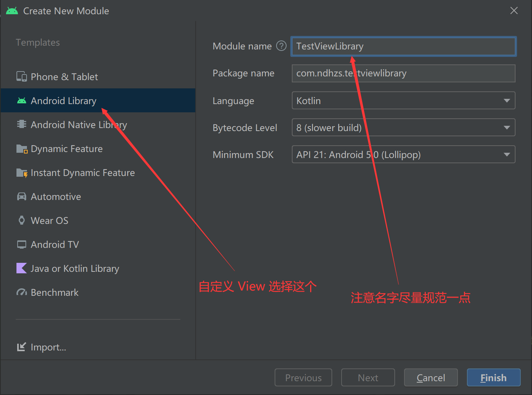Screen dimensions: 532x395
Task: Click the Benchmark gauge icon
Action: 22,292
